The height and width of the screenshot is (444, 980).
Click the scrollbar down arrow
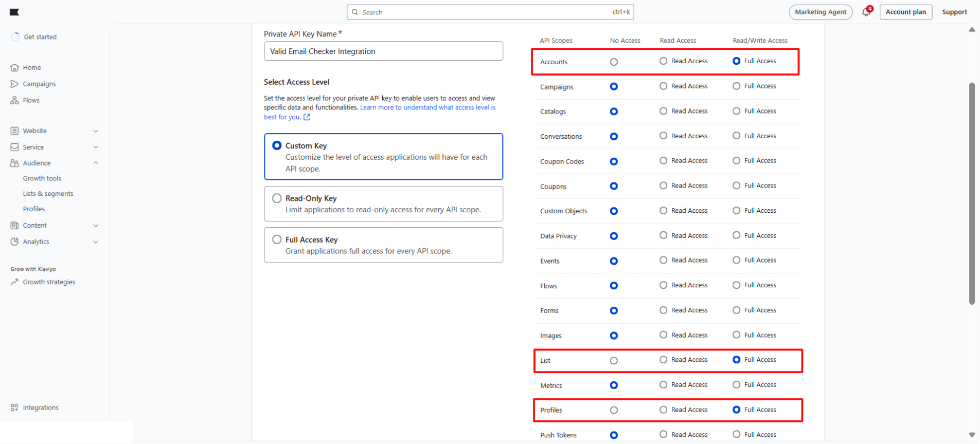click(972, 435)
